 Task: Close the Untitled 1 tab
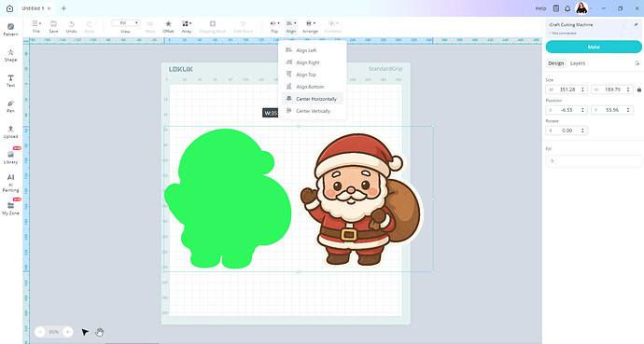tap(49, 8)
